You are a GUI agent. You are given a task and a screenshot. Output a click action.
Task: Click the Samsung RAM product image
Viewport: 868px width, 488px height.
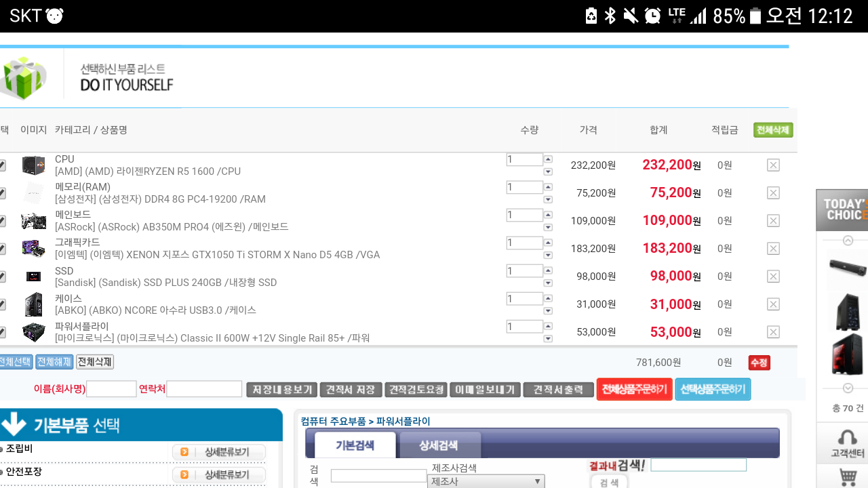[33, 193]
